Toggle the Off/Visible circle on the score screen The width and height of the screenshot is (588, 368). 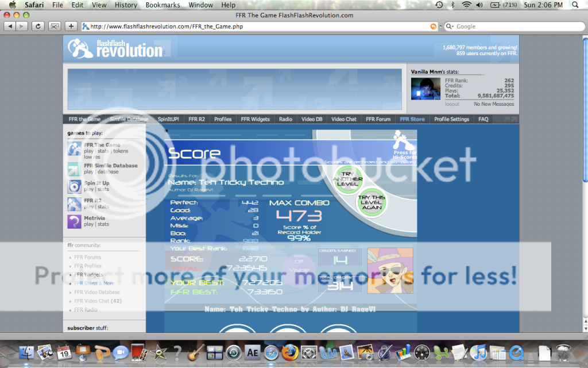pyautogui.click(x=299, y=267)
